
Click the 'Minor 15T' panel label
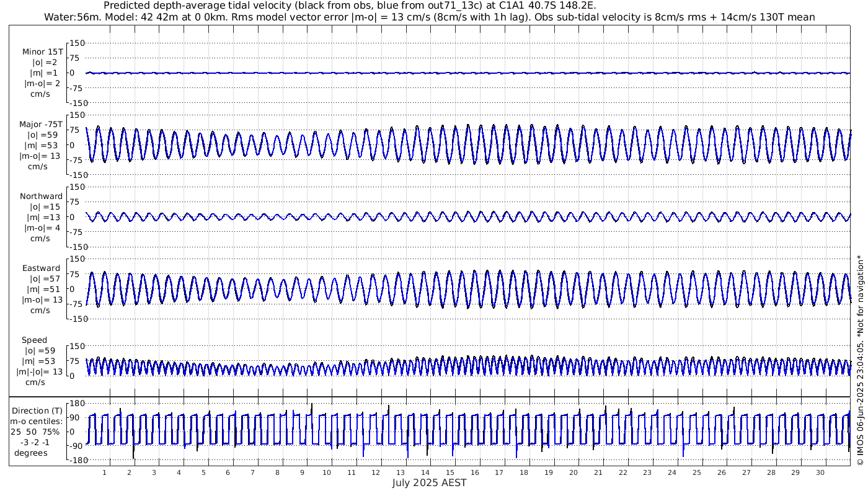pos(42,51)
